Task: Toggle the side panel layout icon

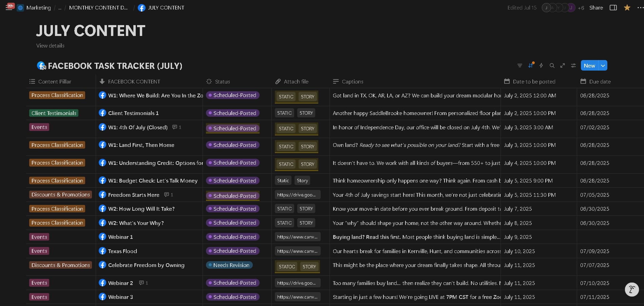Action: [x=613, y=7]
